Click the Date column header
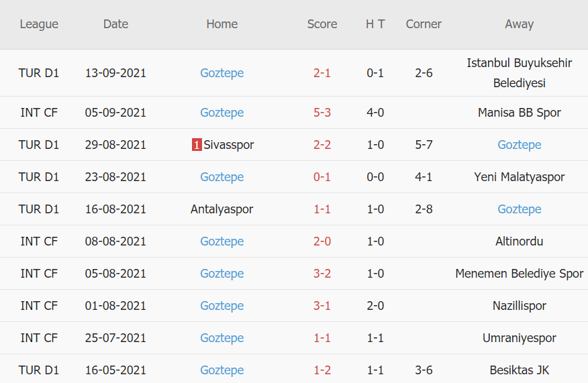The width and height of the screenshot is (588, 383). (115, 24)
